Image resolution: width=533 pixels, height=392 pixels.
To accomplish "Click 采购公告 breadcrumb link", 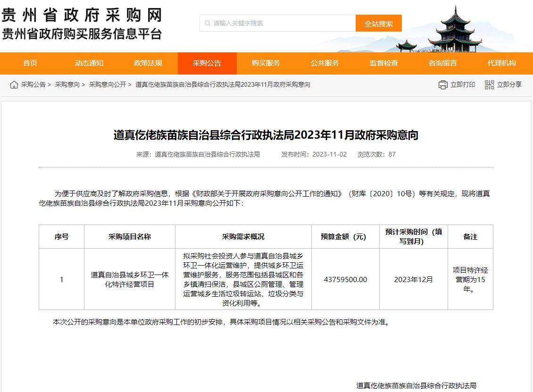I will click(x=33, y=85).
